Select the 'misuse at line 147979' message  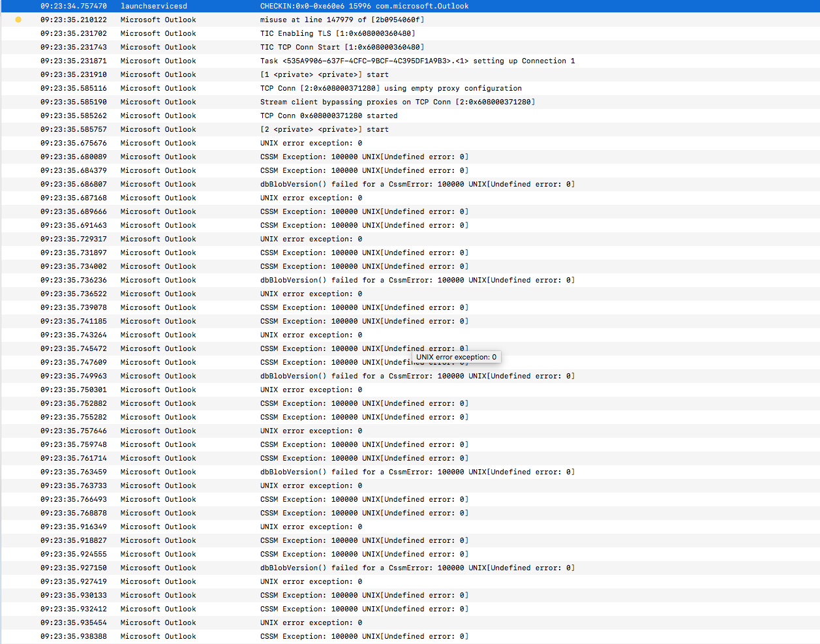342,20
